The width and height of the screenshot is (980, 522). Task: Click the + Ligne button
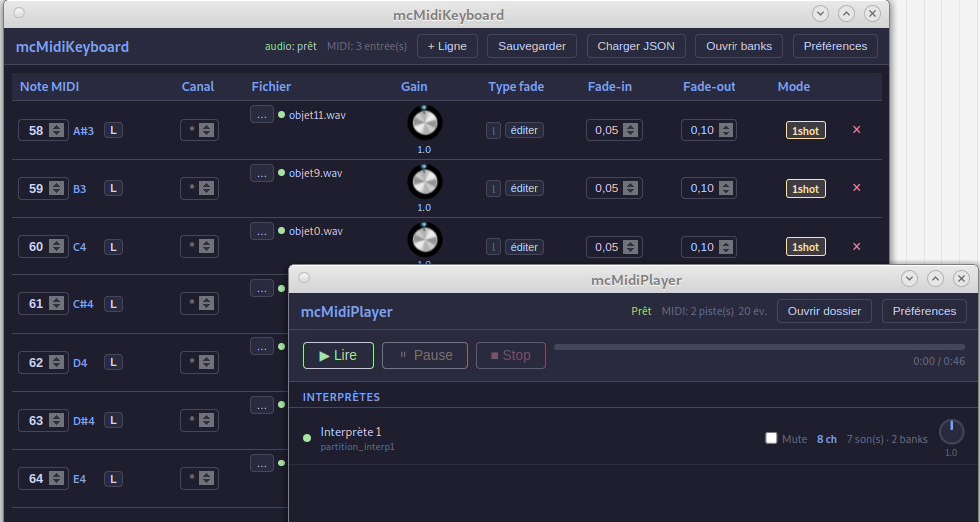[447, 46]
